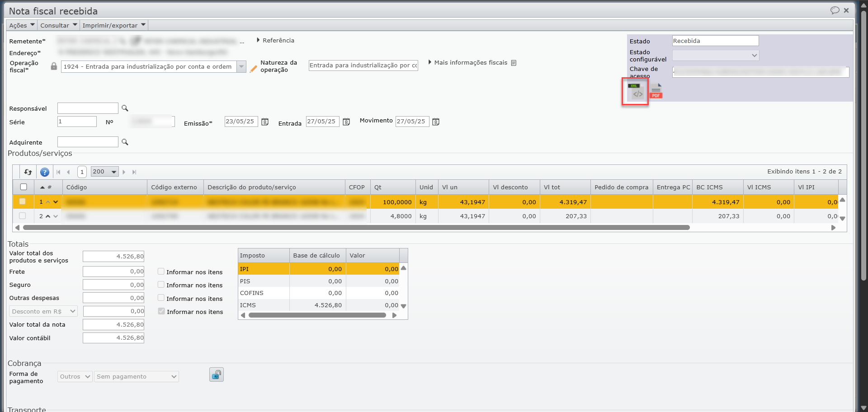Refresh the Produtos/serviços grid
868x412 pixels.
pyautogui.click(x=28, y=172)
